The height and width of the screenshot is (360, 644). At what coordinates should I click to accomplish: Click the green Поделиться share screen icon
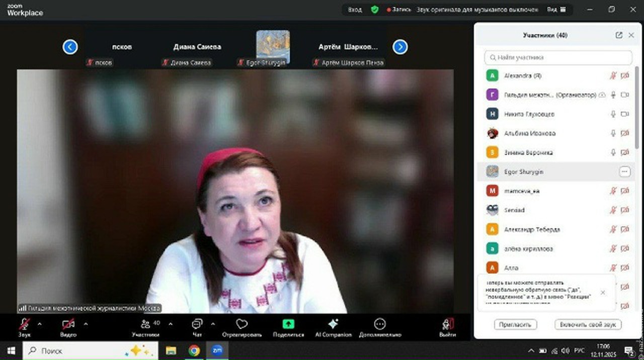(x=288, y=324)
